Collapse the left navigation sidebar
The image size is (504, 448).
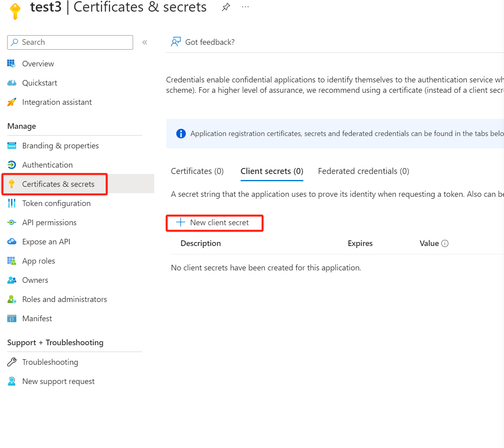(145, 42)
